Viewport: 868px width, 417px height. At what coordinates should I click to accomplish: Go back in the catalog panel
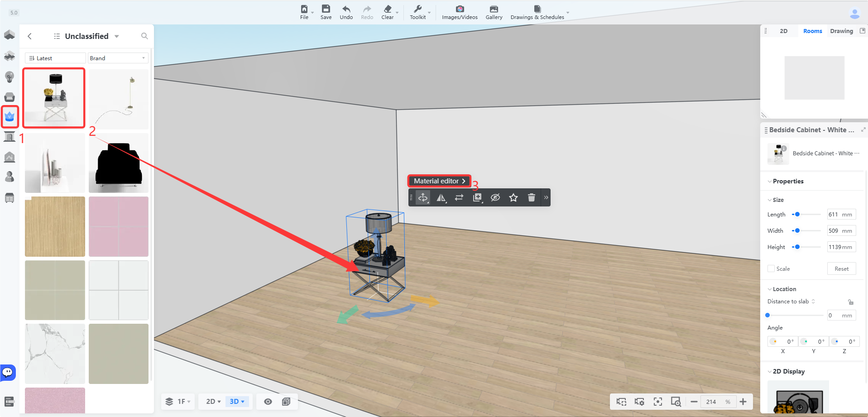coord(30,36)
